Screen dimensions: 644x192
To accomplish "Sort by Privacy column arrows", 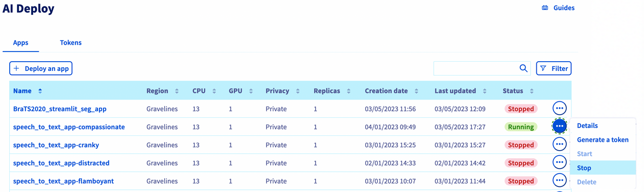I will [298, 91].
